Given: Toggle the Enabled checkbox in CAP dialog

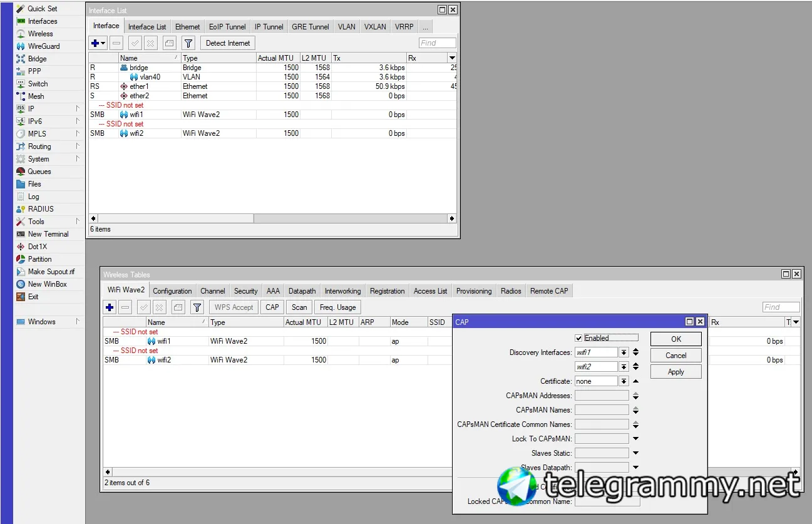Looking at the screenshot, I should coord(578,338).
